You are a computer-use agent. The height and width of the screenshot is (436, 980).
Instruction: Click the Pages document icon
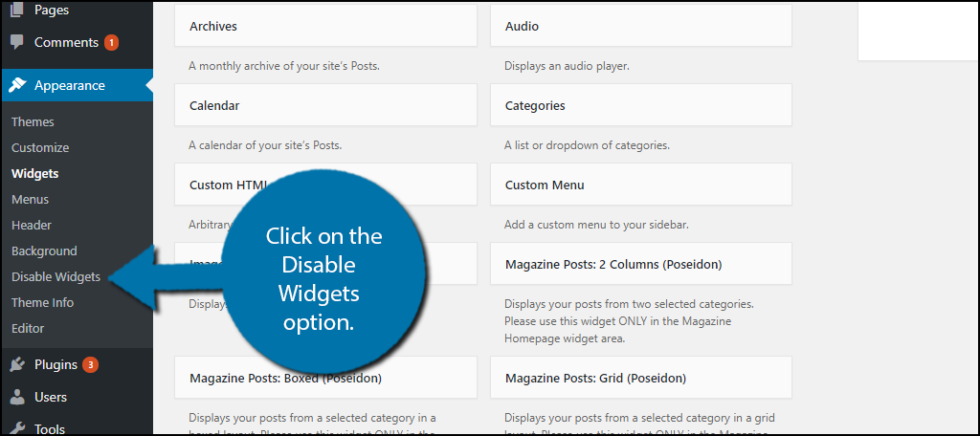click(x=17, y=10)
